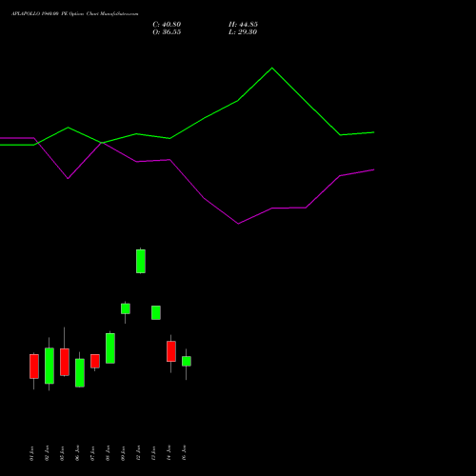Click the green candlestick above date 13
The image size is (476, 476).
click(156, 312)
